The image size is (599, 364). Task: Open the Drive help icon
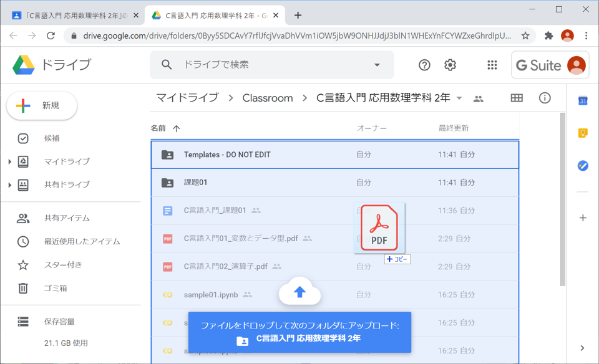click(424, 65)
